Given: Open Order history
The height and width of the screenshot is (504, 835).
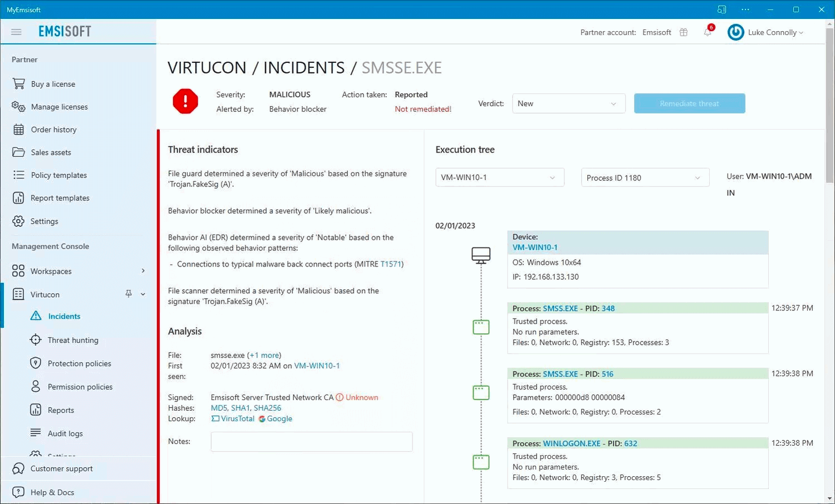Looking at the screenshot, I should 53,130.
